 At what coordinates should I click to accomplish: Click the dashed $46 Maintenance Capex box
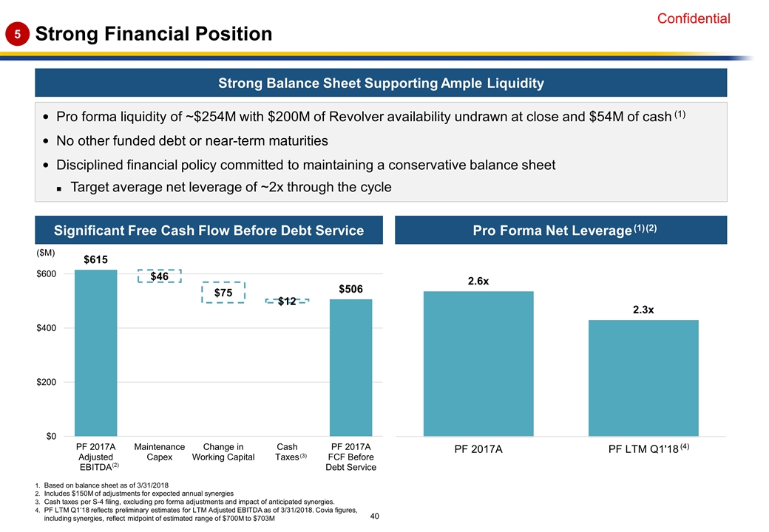coord(159,276)
